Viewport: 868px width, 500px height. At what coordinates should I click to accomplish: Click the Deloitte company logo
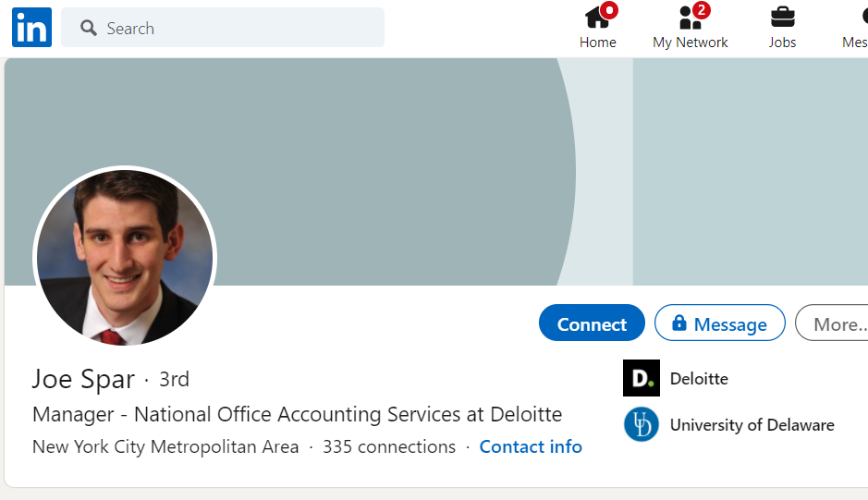click(641, 378)
